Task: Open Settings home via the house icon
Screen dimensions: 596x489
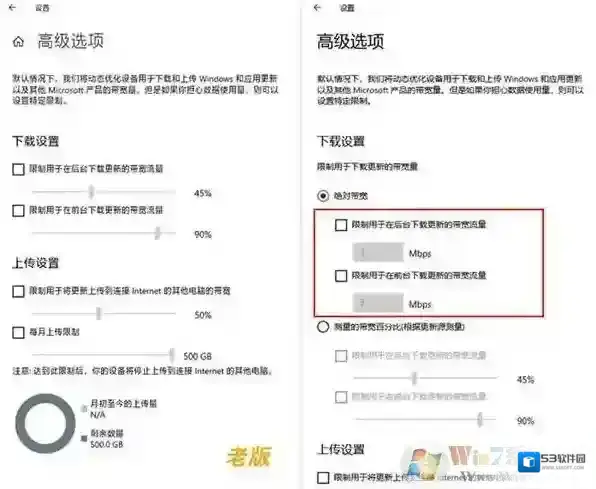Action: [x=18, y=42]
